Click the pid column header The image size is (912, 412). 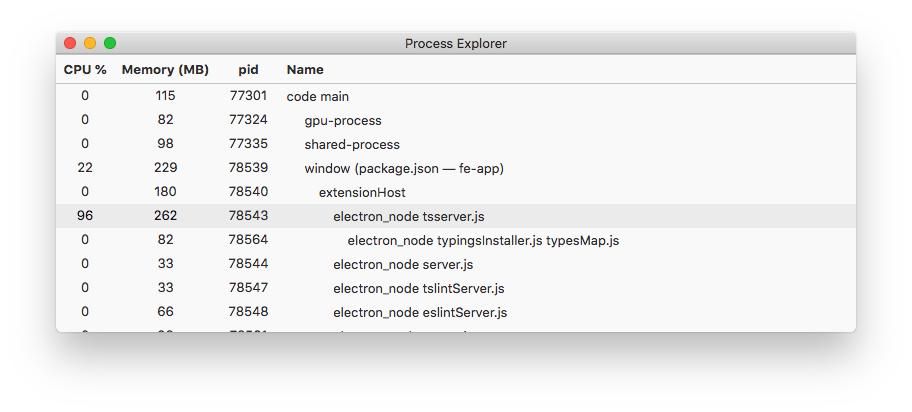(248, 70)
